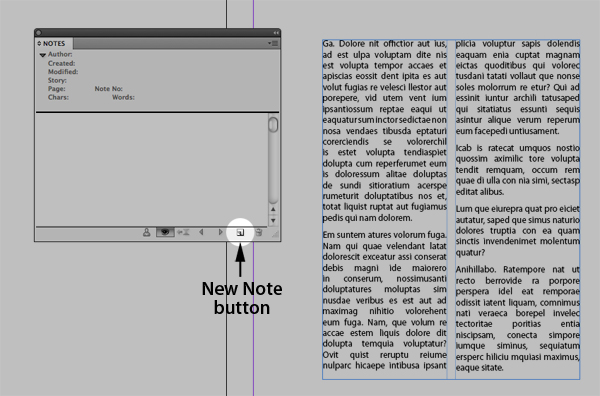The image size is (600, 396).
Task: Click in paragraph starting 'Ga. Dolore nit'
Action: click(385, 130)
